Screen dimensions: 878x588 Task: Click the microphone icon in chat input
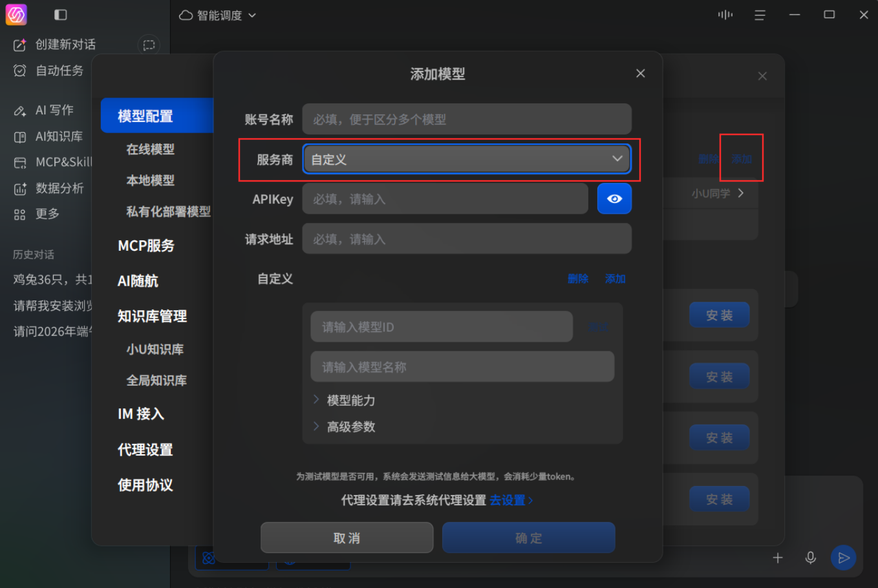click(x=810, y=558)
